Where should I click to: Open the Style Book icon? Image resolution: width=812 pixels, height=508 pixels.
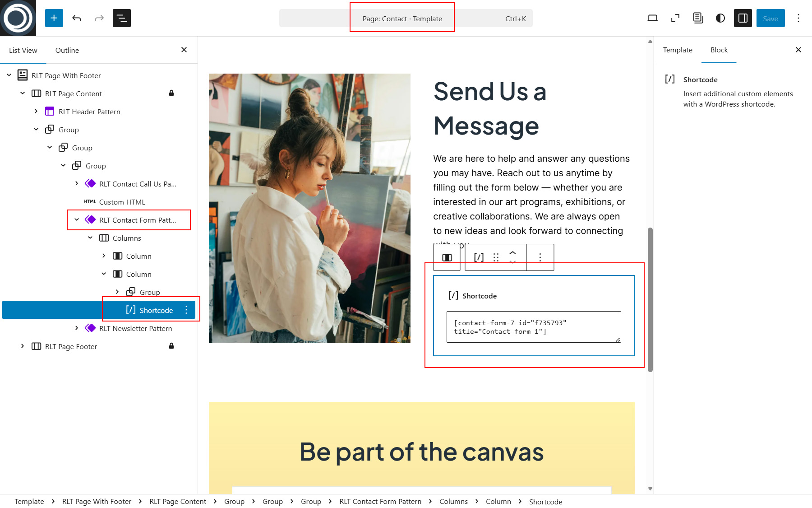tap(698, 18)
